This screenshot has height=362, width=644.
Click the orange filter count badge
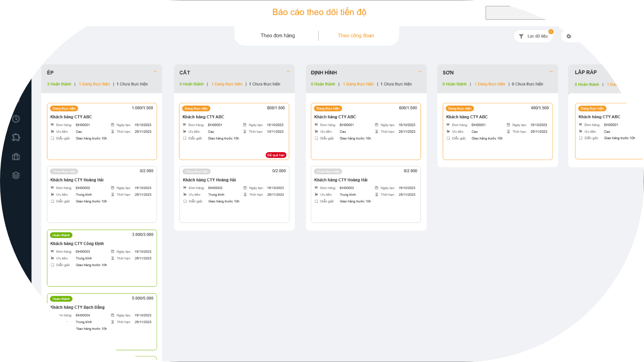551,32
